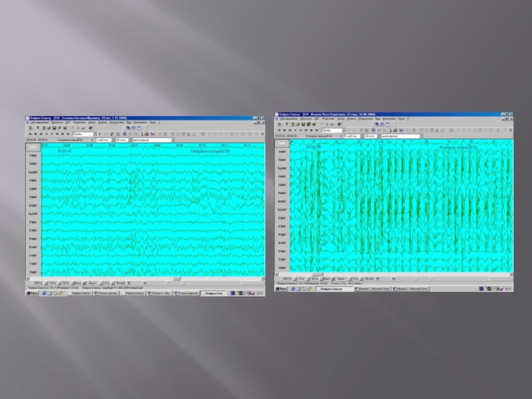
Task: Toggle the T4AV channel label in the left window
Action: pyautogui.click(x=33, y=156)
